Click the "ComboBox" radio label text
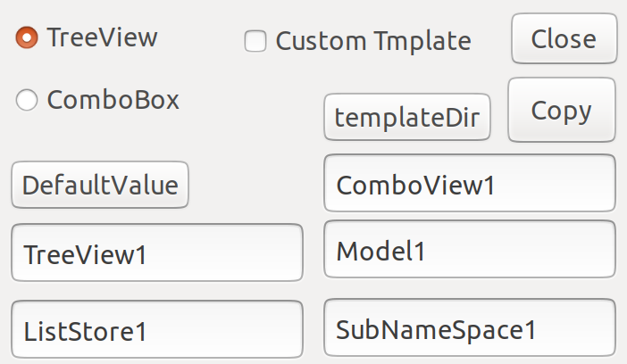 click(113, 100)
